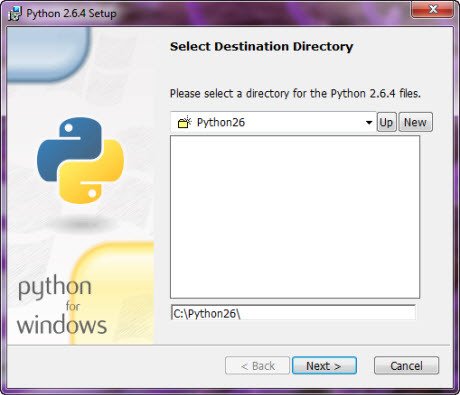
Task: Click the 'Python 2.6.4 Setup' title text
Action: [x=72, y=13]
